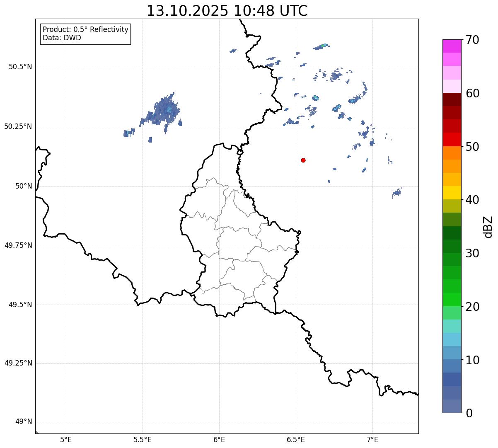Click the 6°E longitude label
The width and height of the screenshot is (498, 448).
(219, 439)
